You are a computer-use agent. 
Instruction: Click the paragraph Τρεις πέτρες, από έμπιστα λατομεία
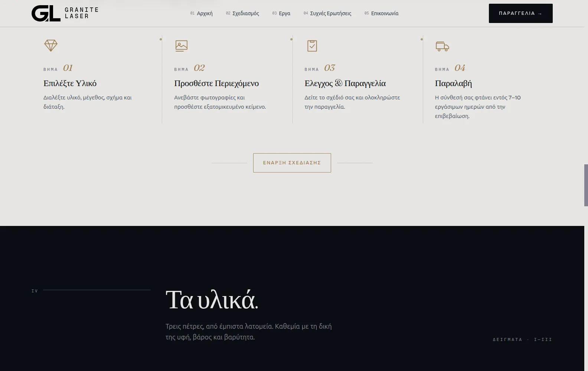point(249,332)
